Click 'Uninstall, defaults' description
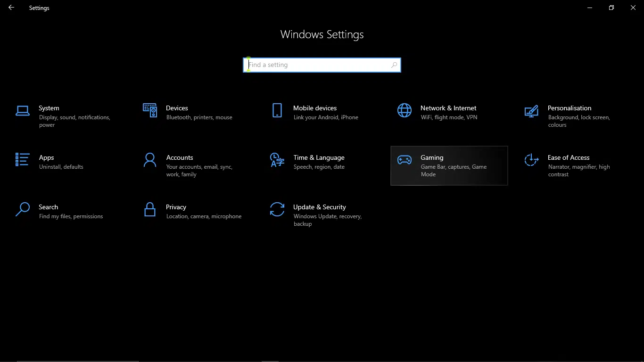 [x=61, y=167]
